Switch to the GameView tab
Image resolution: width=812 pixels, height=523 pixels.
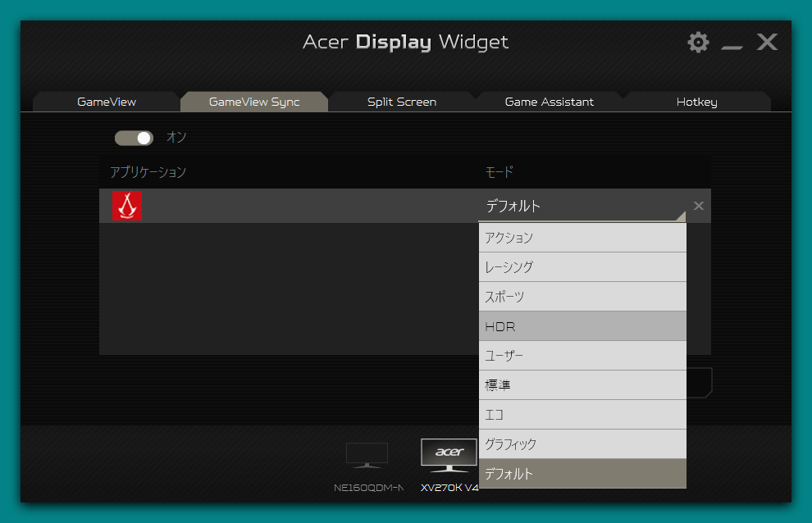click(107, 102)
